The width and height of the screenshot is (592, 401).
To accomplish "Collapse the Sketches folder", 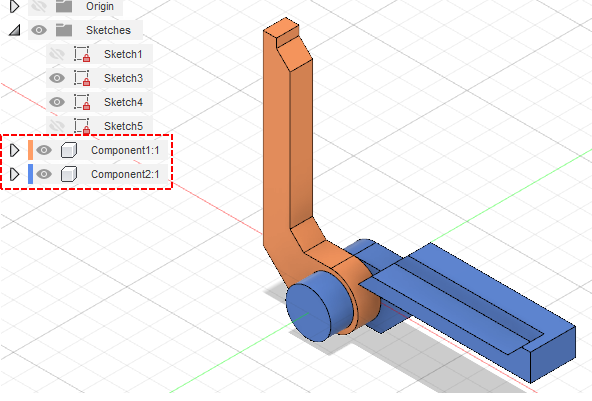I will pyautogui.click(x=14, y=30).
